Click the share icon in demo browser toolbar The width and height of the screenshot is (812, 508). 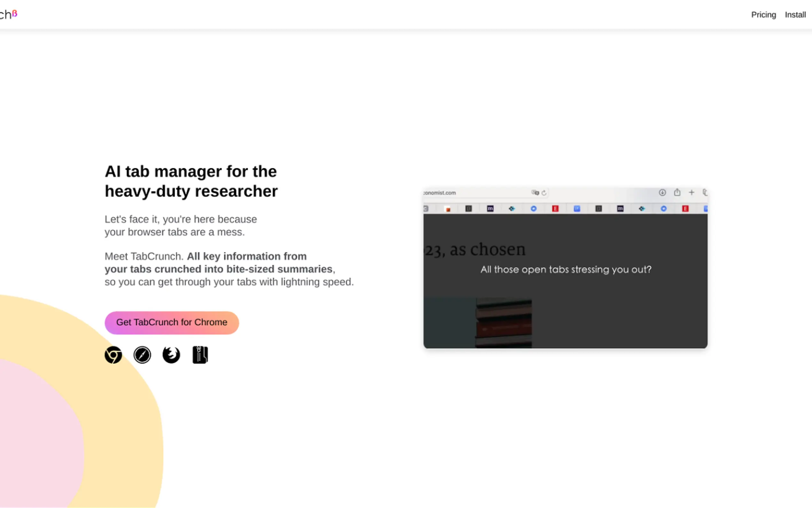677,193
